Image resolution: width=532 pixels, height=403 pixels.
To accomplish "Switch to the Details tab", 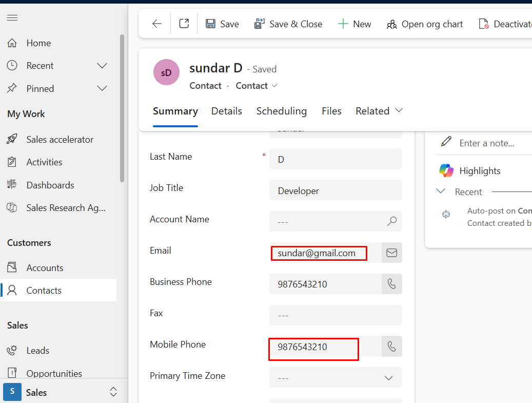I will tap(227, 111).
